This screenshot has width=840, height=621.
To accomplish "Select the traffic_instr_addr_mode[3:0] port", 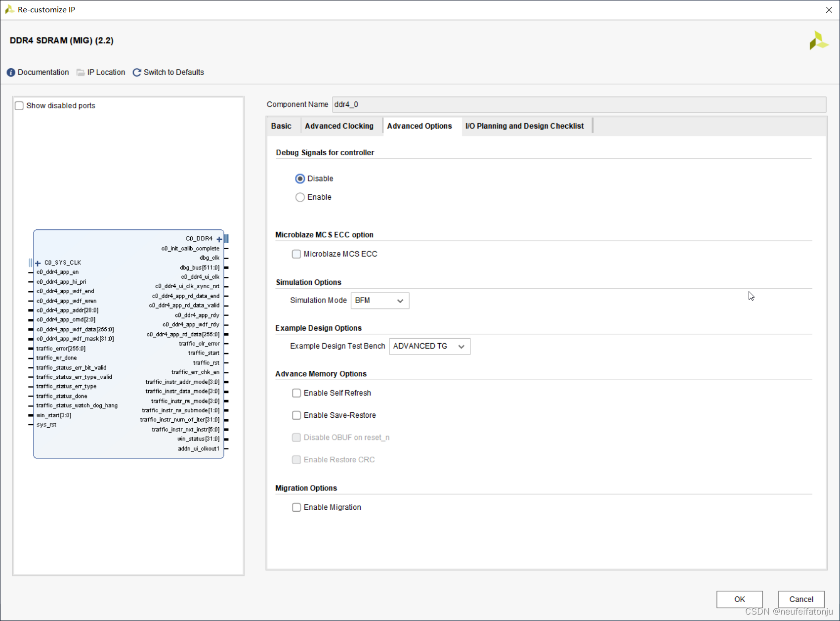I will click(182, 382).
